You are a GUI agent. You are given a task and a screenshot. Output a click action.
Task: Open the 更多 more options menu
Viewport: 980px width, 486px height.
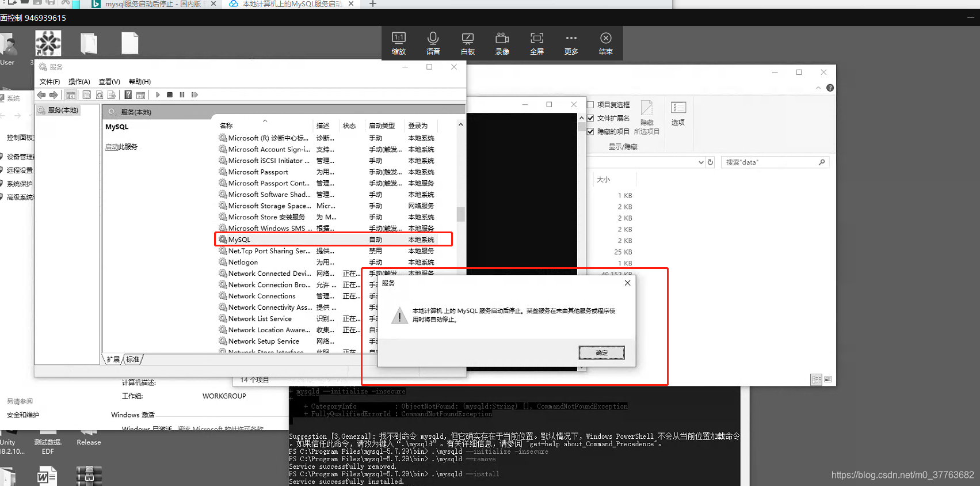(571, 43)
